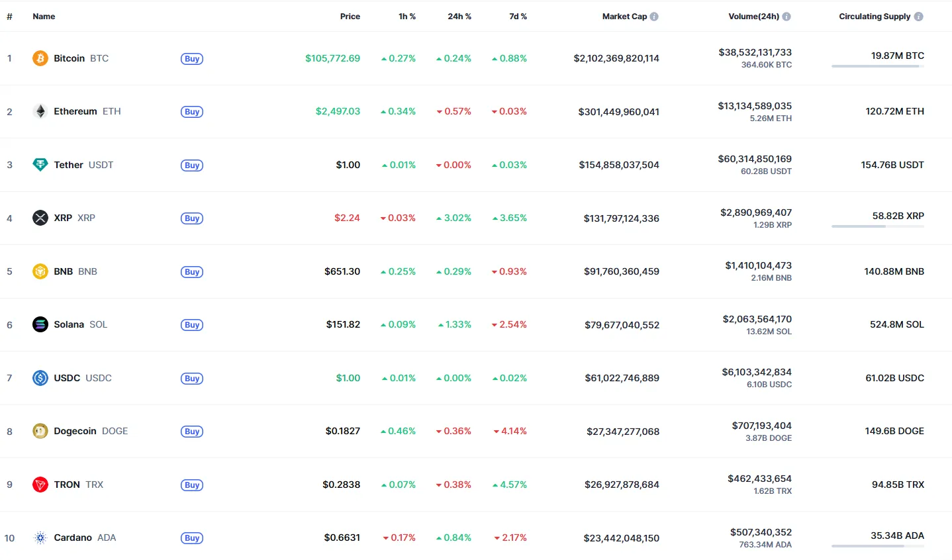
Task: Click the XRP circulating supply progress bar
Action: (877, 226)
